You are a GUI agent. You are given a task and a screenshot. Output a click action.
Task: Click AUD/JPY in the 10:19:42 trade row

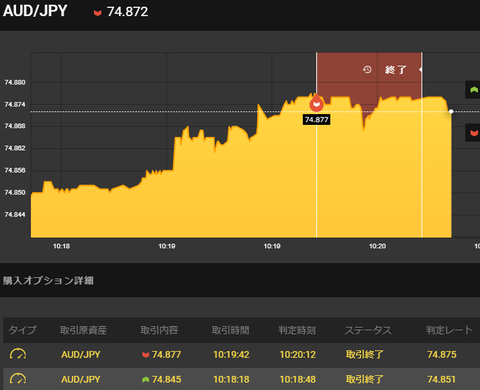point(81,354)
